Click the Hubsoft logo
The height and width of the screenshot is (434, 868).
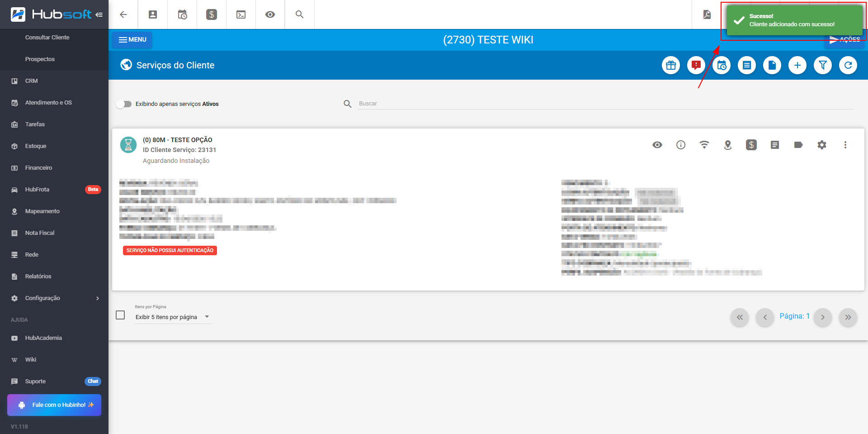click(x=51, y=14)
